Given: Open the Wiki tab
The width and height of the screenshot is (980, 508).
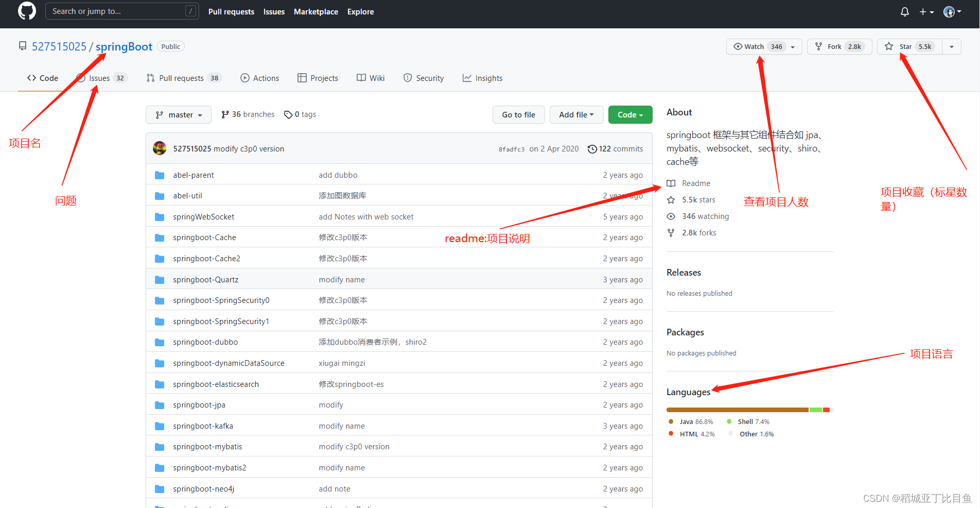Looking at the screenshot, I should [x=371, y=78].
